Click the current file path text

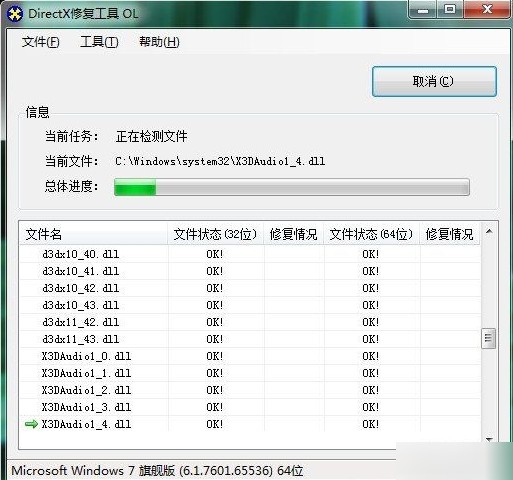tap(220, 162)
